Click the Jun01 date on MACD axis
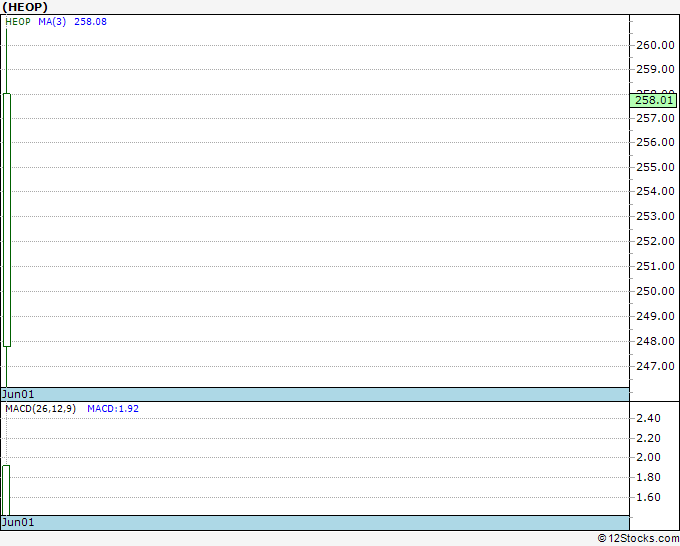The height and width of the screenshot is (546, 680). click(18, 522)
